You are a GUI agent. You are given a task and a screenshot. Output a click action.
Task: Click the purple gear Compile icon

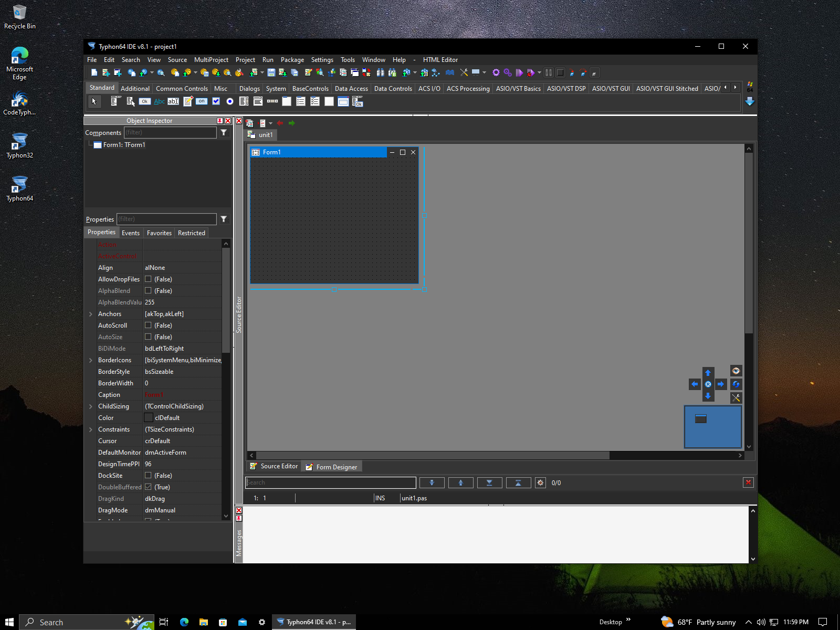tap(496, 73)
